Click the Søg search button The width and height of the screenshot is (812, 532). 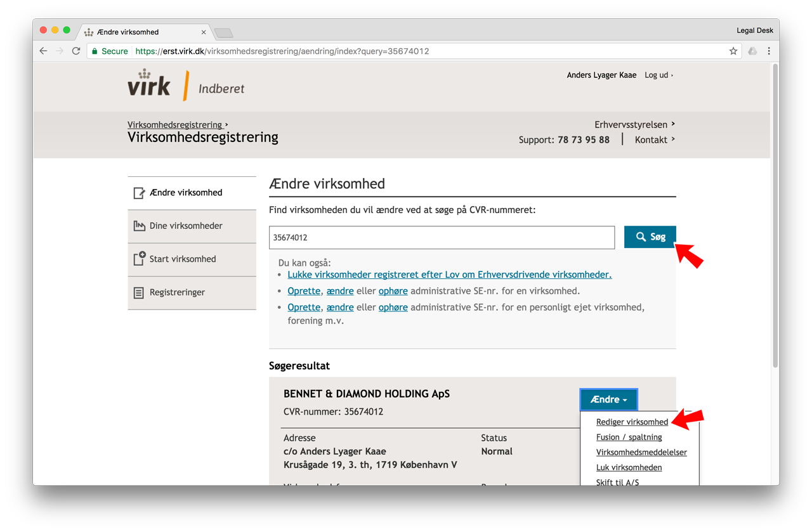pos(650,237)
